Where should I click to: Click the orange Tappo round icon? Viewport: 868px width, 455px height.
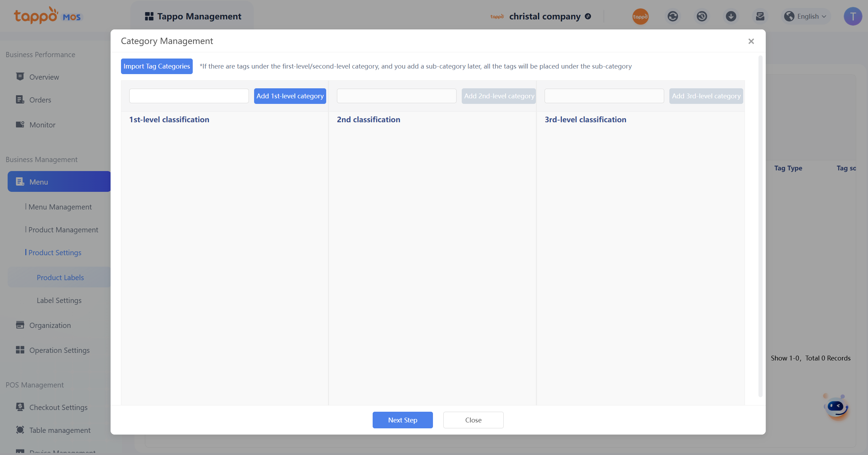(640, 16)
